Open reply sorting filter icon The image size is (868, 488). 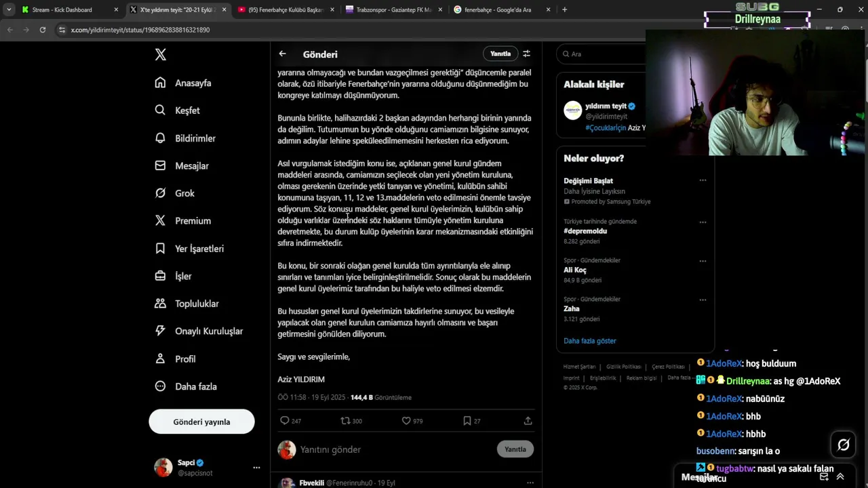click(526, 54)
